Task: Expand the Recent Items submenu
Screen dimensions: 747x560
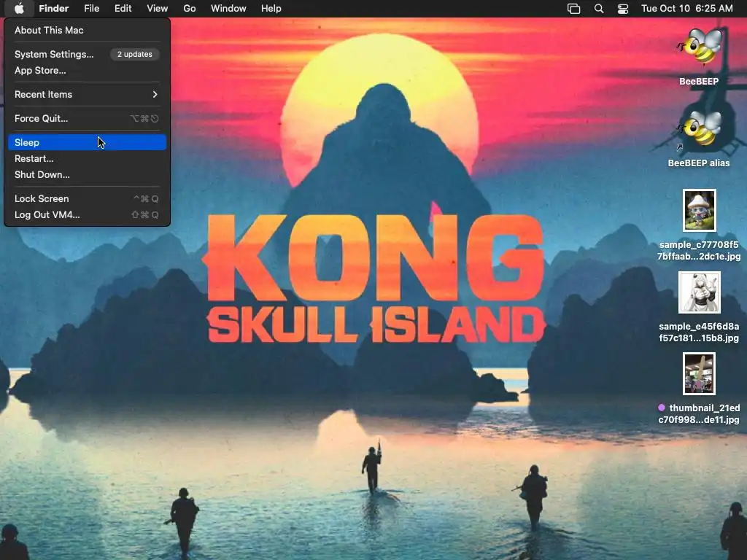Action: (87, 94)
